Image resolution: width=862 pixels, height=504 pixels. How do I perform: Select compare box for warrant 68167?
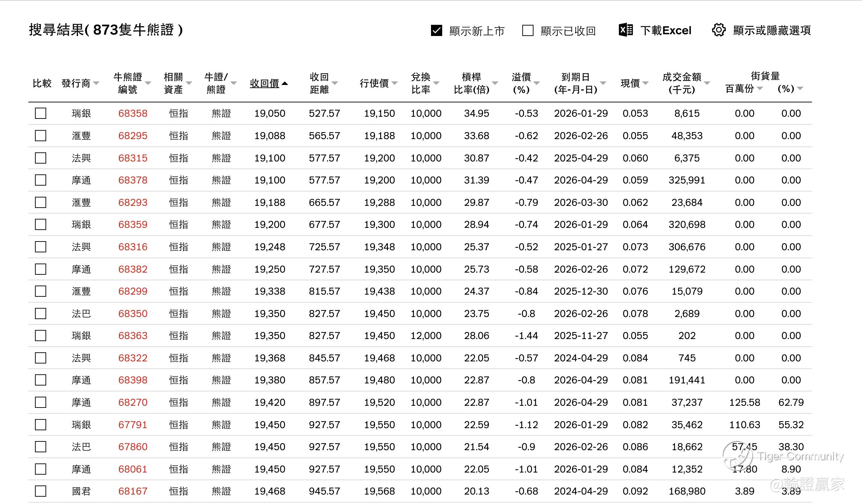tap(41, 491)
